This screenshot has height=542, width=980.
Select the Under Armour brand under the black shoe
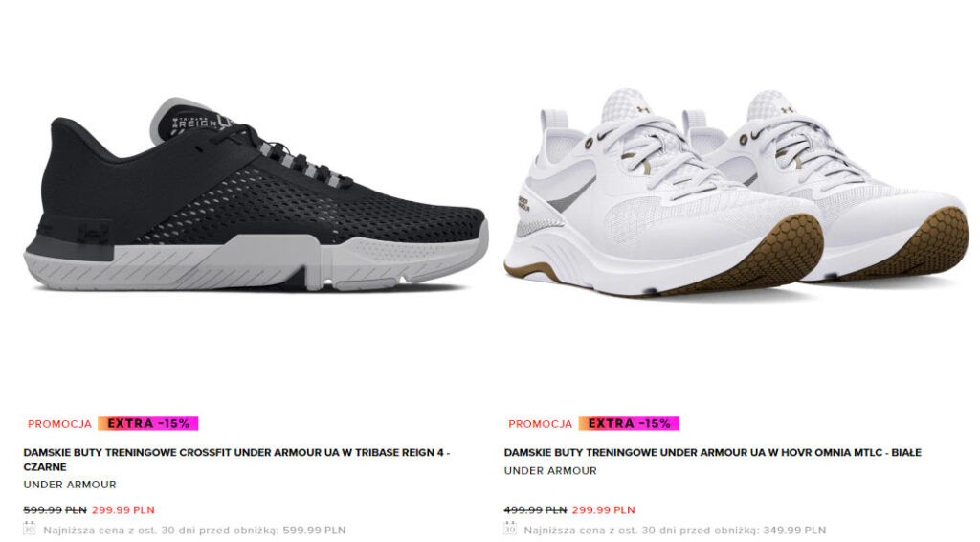coord(69,485)
